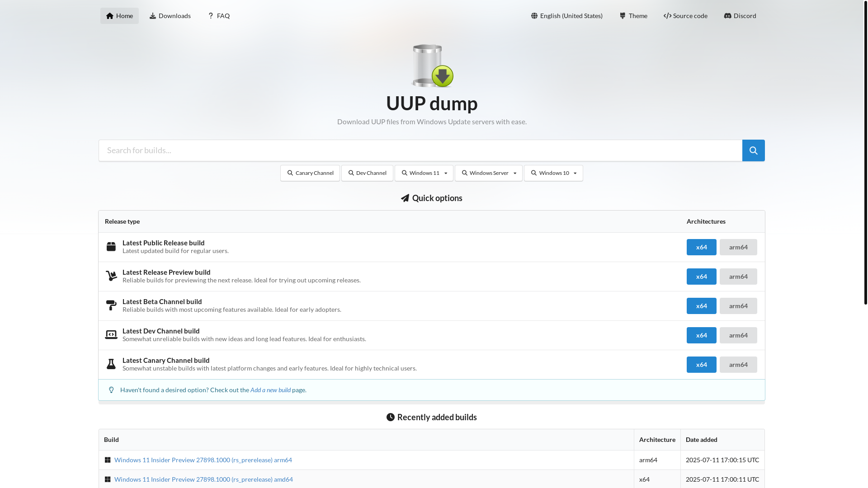Click the UUP dump heading
The height and width of the screenshot is (488, 868).
click(432, 103)
